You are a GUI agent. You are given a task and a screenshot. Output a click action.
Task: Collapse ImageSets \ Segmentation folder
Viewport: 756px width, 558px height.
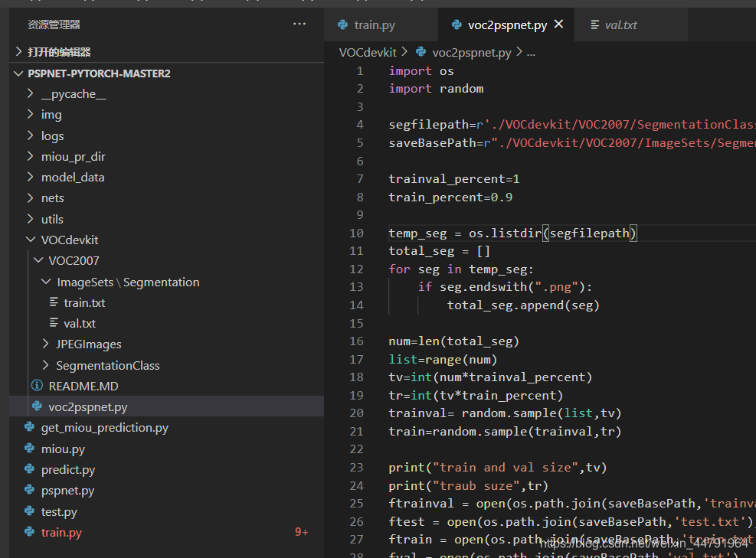[x=46, y=282]
